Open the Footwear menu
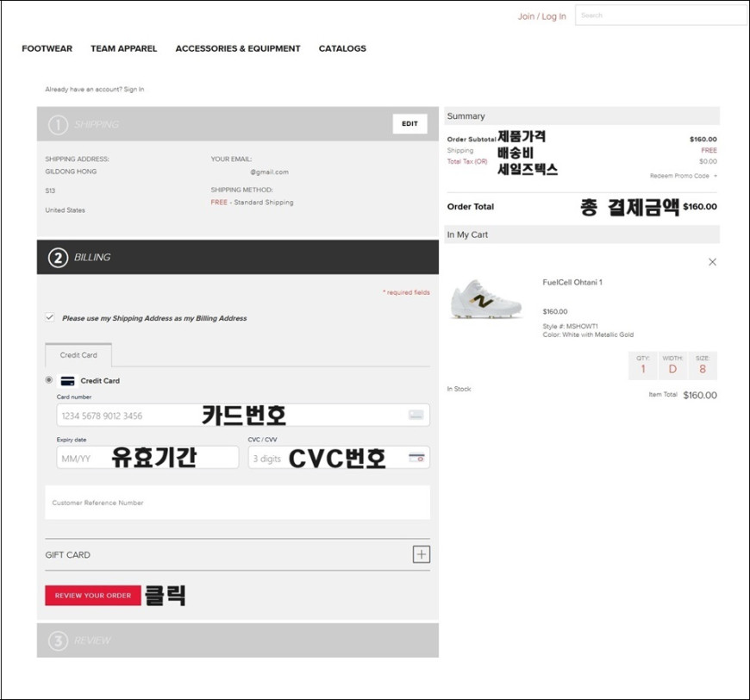This screenshot has height=700, width=750. (47, 48)
